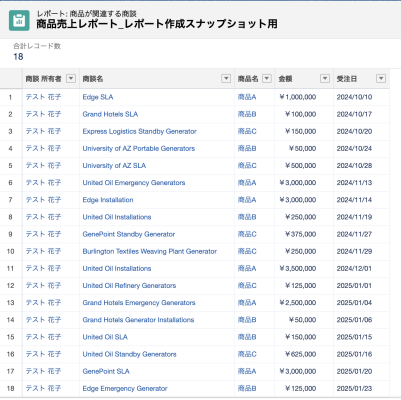Click the ¥3,500,000 amount cell
Screen dimensions: 401x400
tap(298, 269)
